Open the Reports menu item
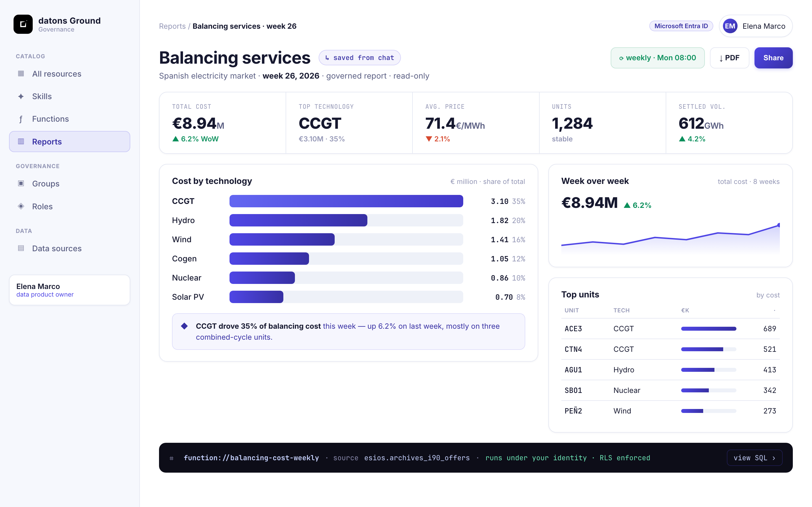The height and width of the screenshot is (507, 812). [69, 141]
